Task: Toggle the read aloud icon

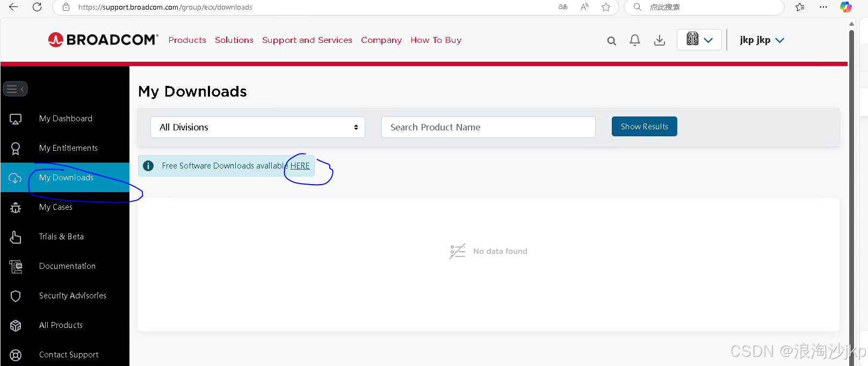Action: coord(584,7)
